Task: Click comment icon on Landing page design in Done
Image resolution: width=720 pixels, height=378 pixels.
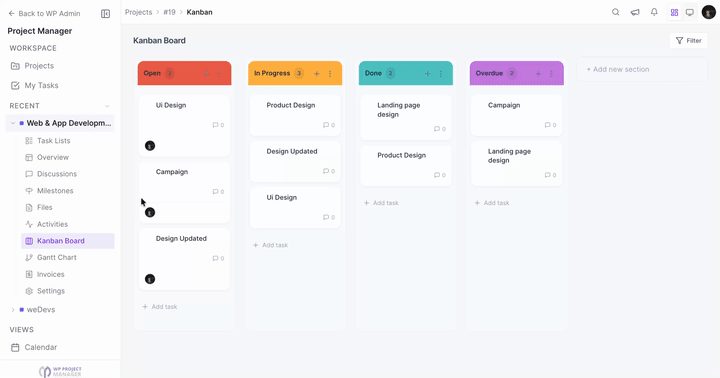Action: point(437,129)
